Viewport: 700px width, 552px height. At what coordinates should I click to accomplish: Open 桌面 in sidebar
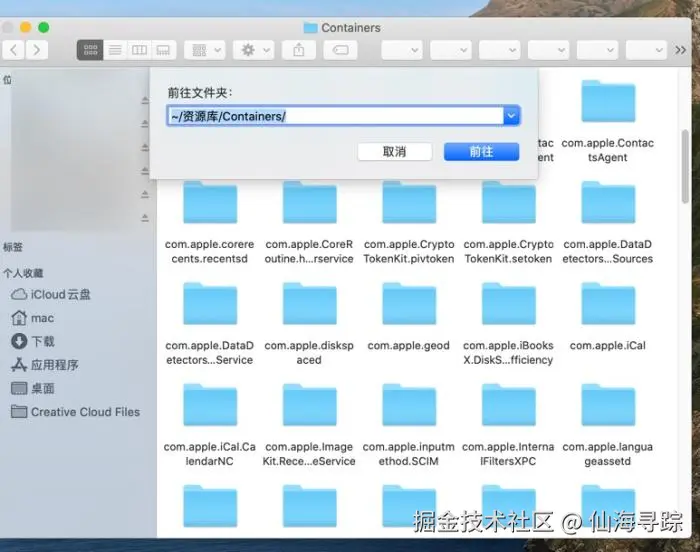32,389
